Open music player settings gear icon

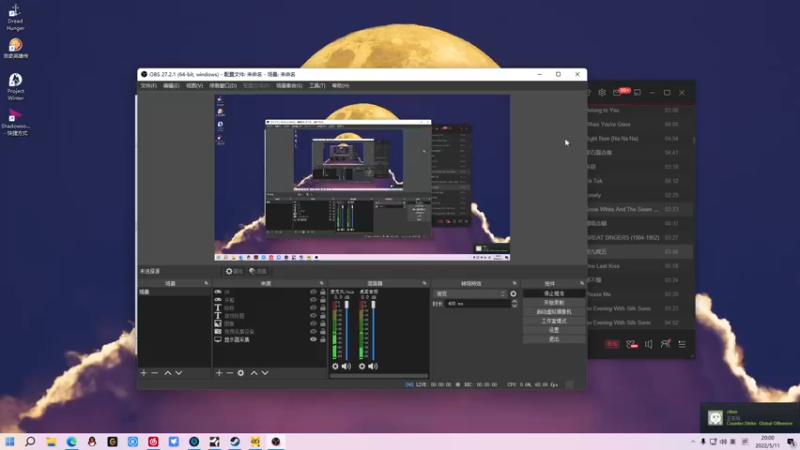click(602, 93)
